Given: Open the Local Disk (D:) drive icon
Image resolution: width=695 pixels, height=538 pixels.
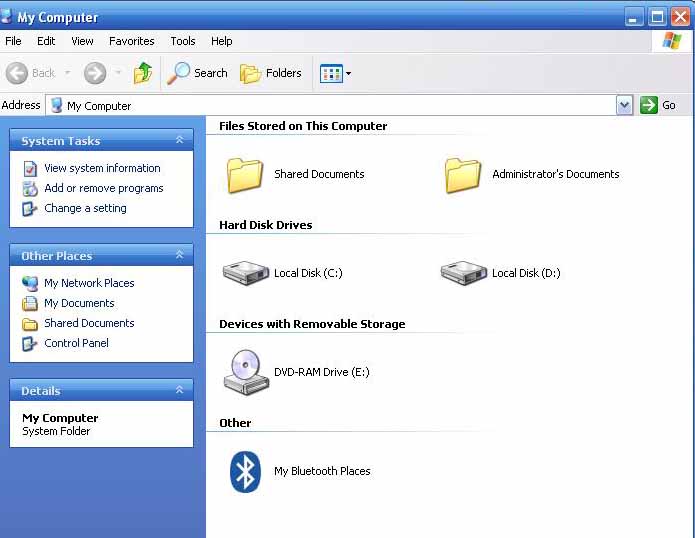Looking at the screenshot, I should [x=464, y=273].
